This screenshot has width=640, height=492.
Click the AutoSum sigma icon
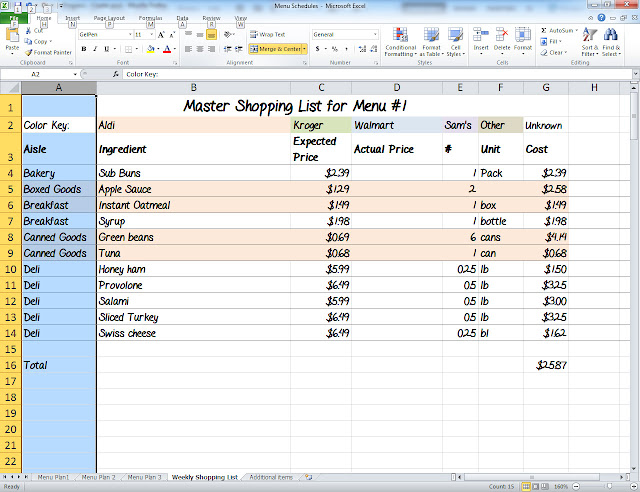point(544,31)
